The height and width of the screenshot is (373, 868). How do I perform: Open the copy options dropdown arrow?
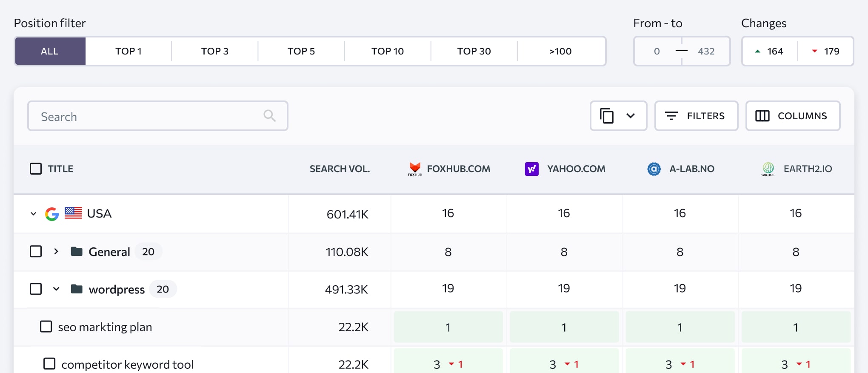pyautogui.click(x=631, y=116)
